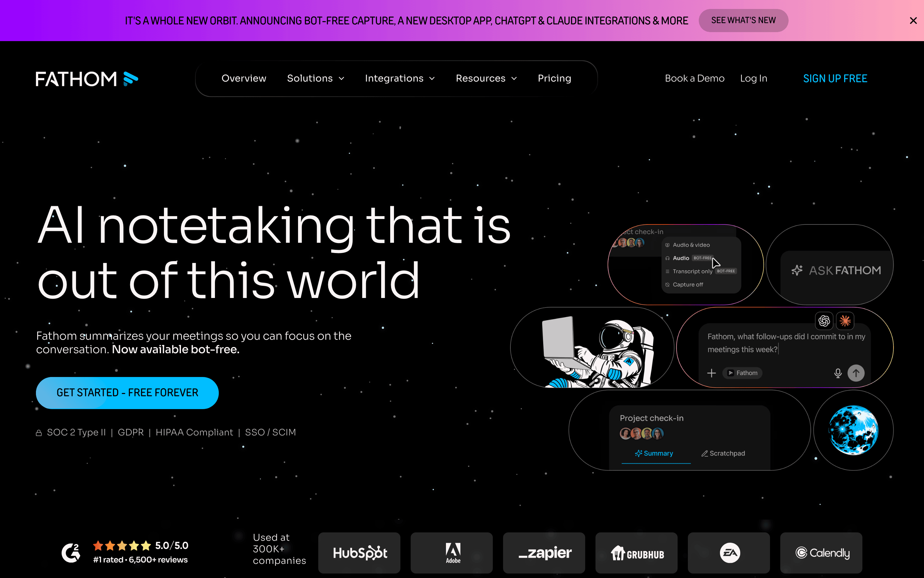Click the HubSpot logo card
Screen dimensions: 924x578
coord(359,553)
